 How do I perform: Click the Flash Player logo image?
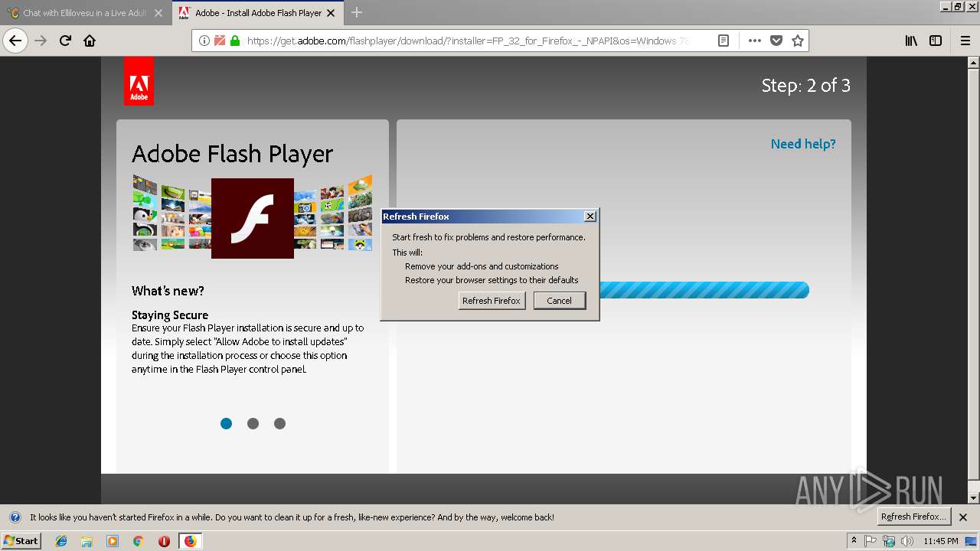[253, 218]
